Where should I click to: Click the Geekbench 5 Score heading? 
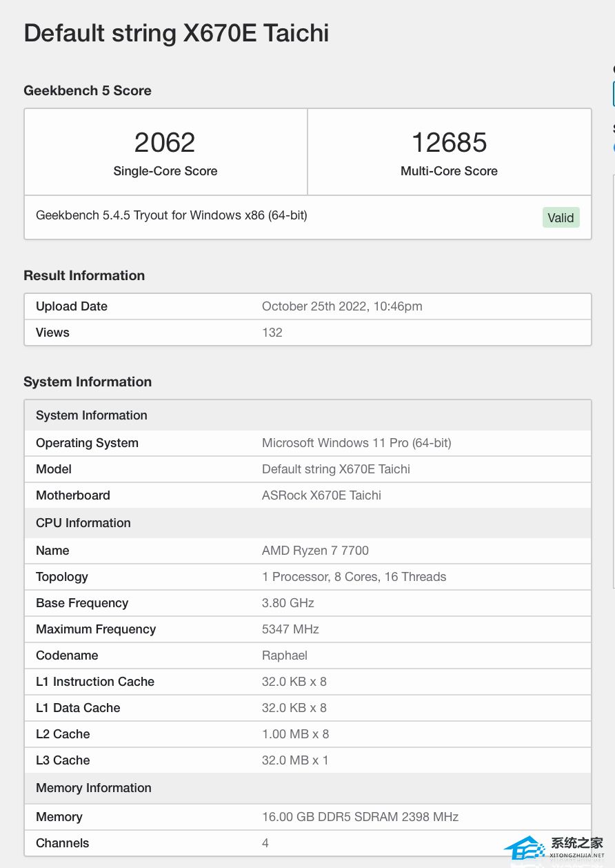pos(88,90)
